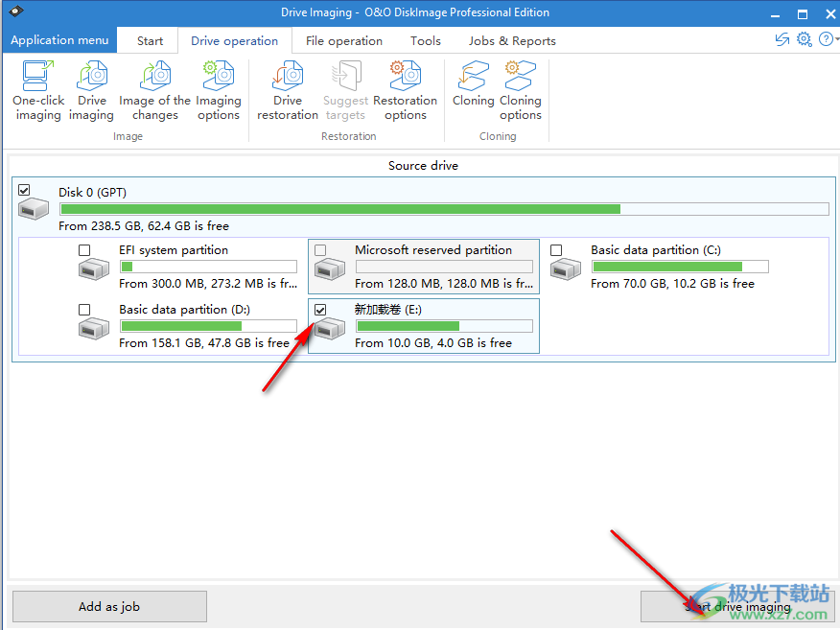
Task: Click the Start drive imaging button
Action: point(737,606)
